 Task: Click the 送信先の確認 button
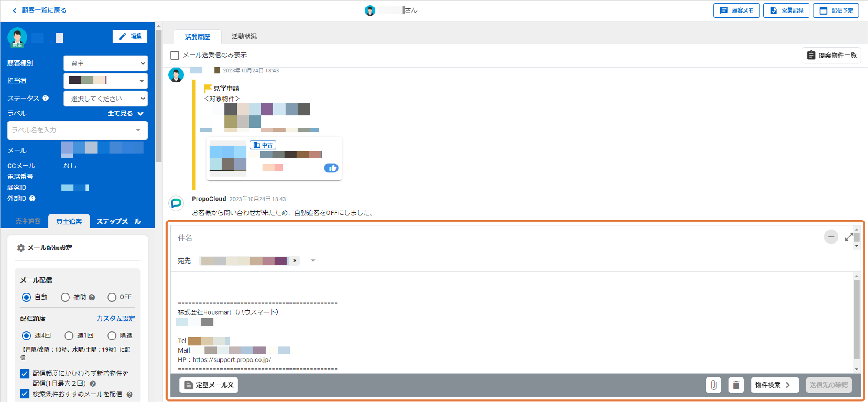tap(829, 385)
